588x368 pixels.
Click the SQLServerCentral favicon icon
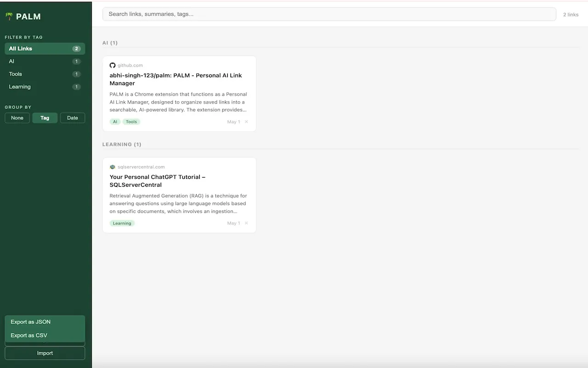pyautogui.click(x=113, y=167)
